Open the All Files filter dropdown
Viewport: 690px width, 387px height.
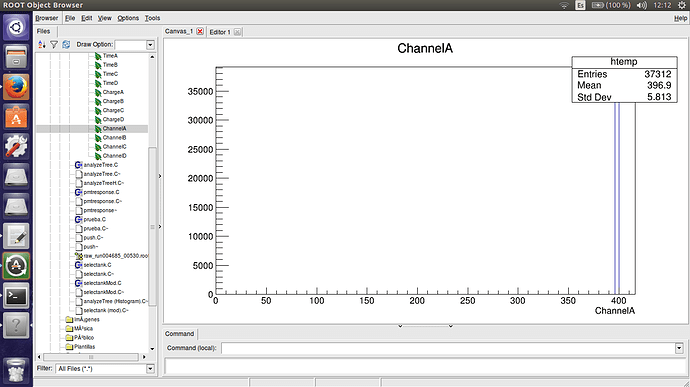(x=150, y=369)
